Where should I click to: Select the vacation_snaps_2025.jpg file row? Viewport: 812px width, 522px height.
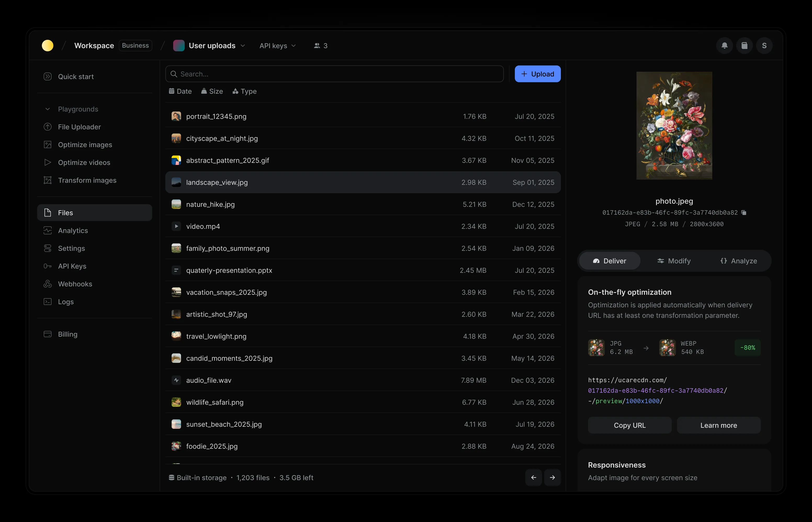point(363,292)
